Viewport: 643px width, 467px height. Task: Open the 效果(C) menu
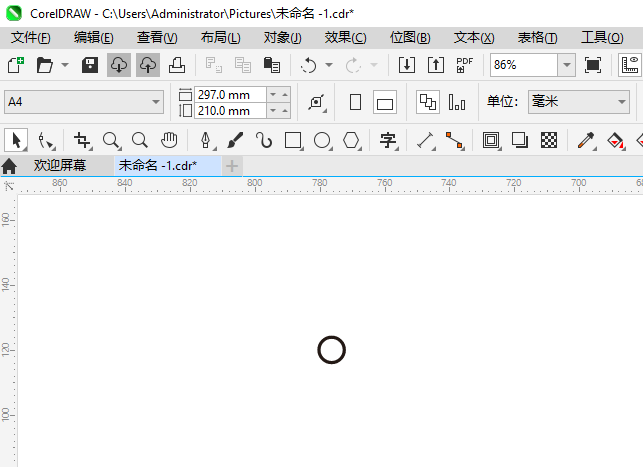345,38
